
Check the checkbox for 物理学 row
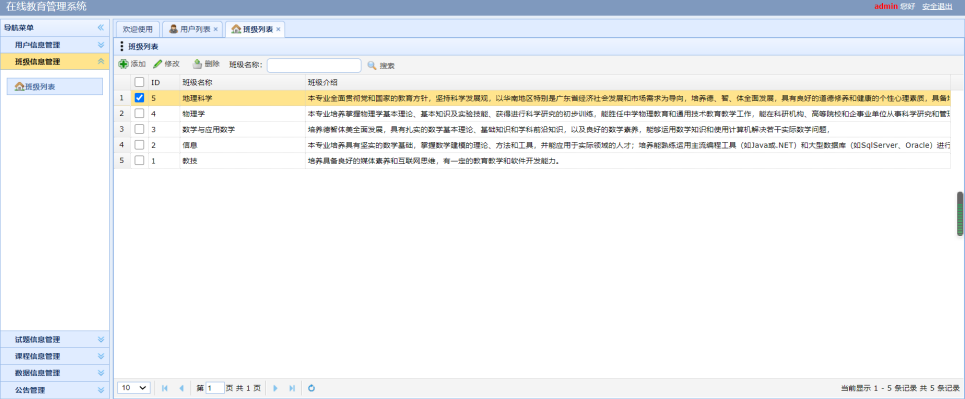click(x=140, y=113)
